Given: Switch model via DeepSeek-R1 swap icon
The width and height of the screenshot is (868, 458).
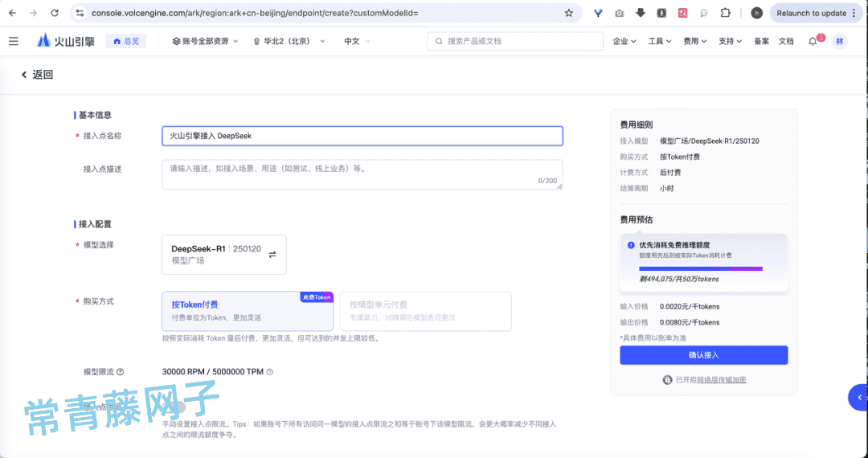Looking at the screenshot, I should [x=272, y=255].
